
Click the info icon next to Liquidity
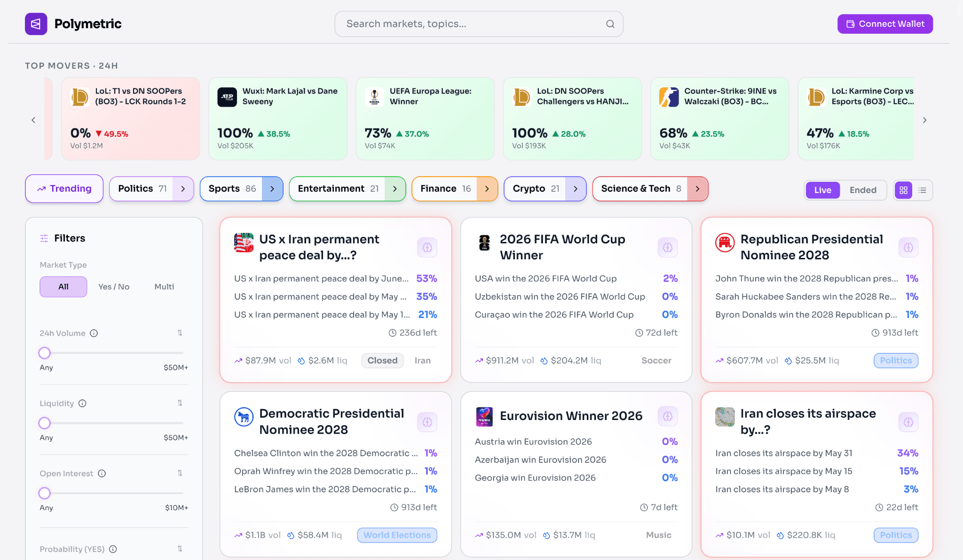coord(82,403)
